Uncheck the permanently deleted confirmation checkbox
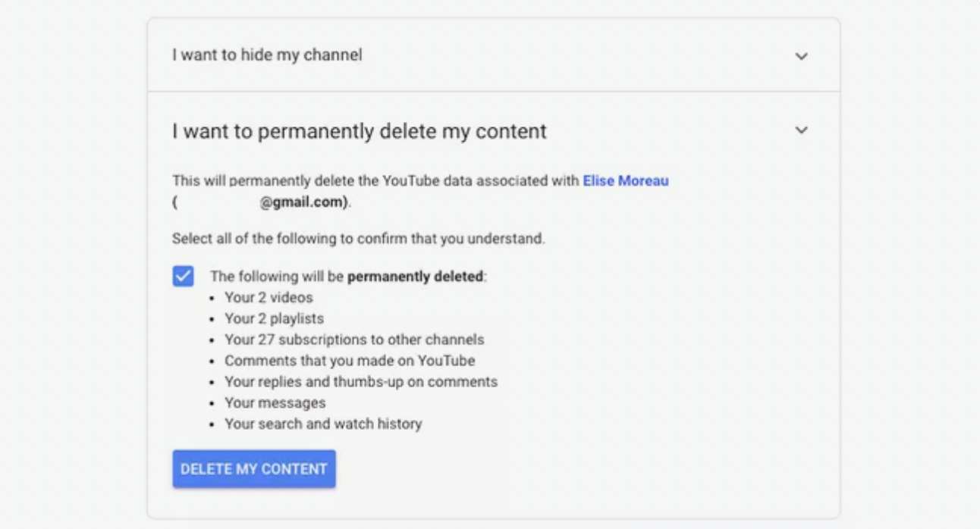 183,277
